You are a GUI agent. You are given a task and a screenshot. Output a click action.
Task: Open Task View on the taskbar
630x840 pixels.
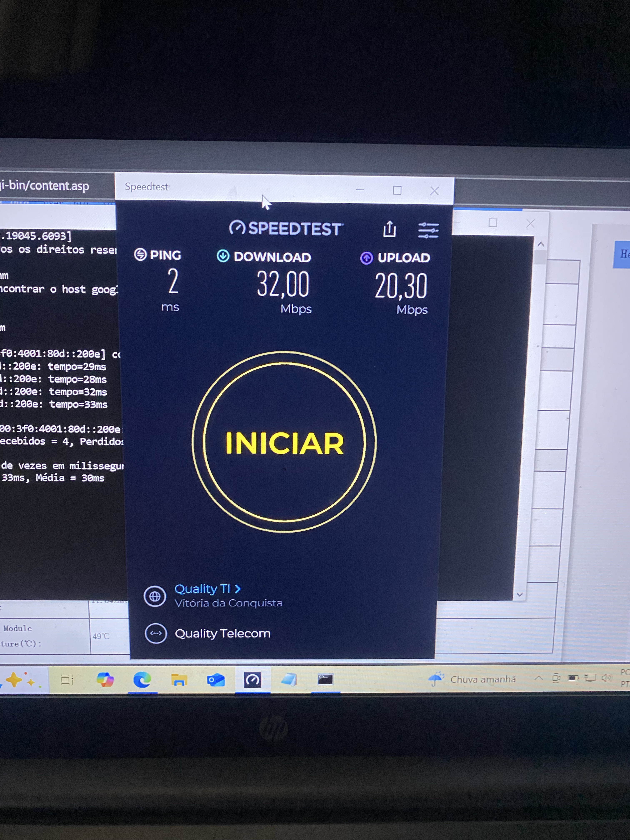pyautogui.click(x=67, y=680)
